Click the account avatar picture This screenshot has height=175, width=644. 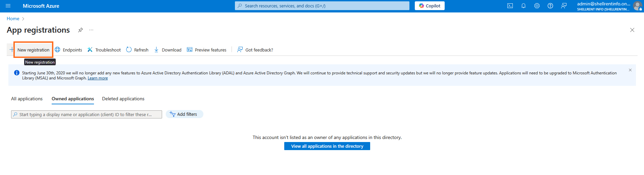pos(638,6)
